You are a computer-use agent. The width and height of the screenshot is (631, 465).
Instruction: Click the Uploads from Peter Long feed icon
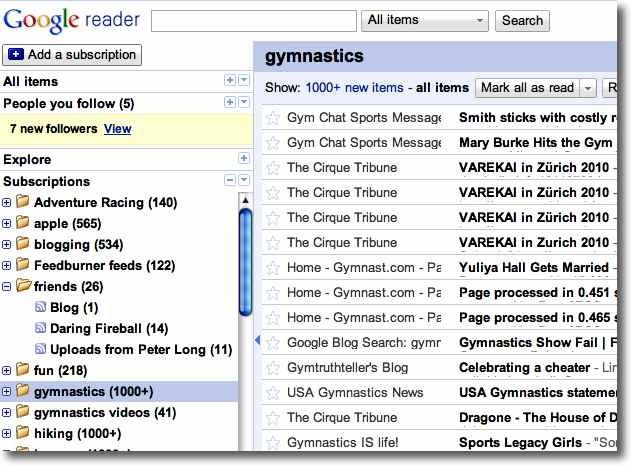click(x=41, y=350)
